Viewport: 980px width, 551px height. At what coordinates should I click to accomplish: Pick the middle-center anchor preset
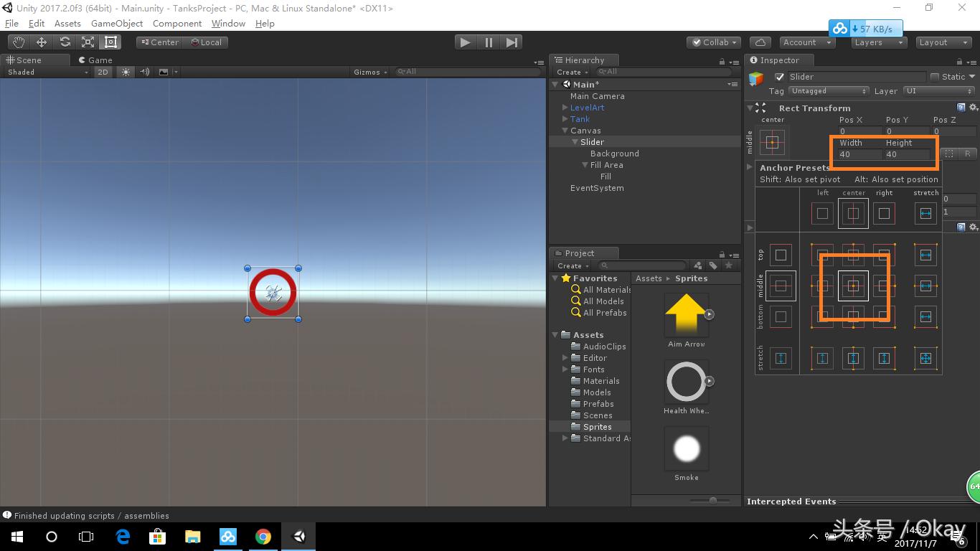tap(853, 285)
